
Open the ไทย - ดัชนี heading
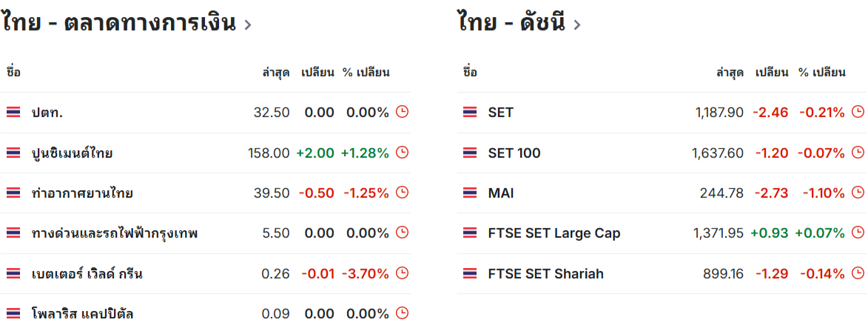point(512,23)
